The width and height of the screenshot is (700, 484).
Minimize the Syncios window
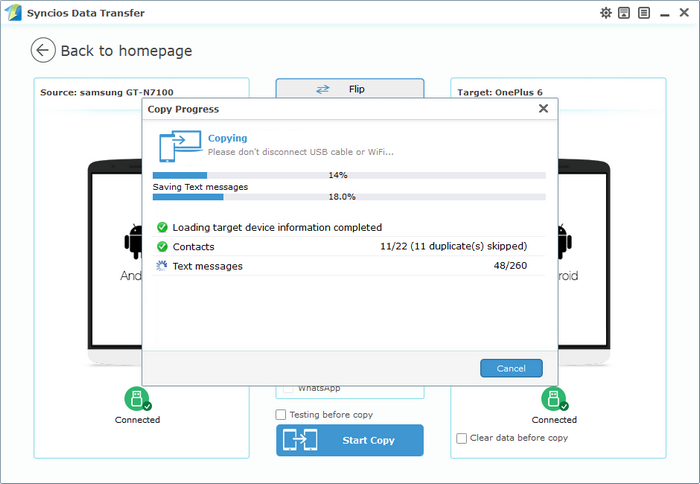pyautogui.click(x=665, y=14)
